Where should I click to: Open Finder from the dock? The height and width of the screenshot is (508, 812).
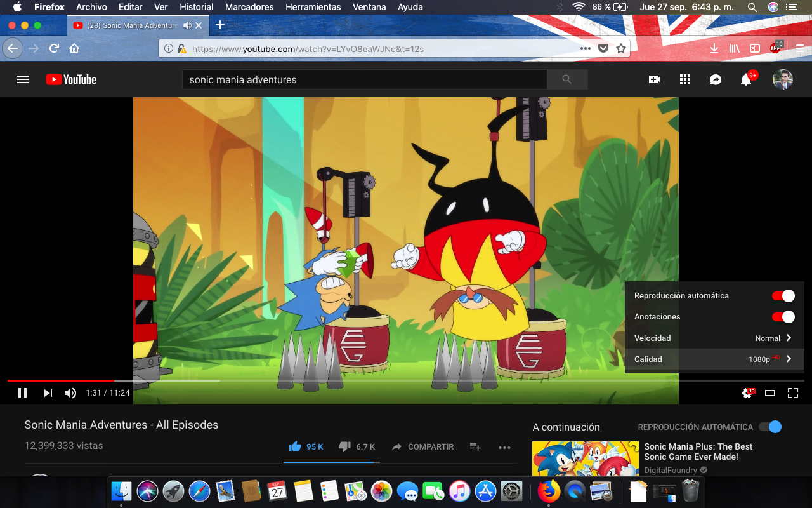pyautogui.click(x=121, y=491)
